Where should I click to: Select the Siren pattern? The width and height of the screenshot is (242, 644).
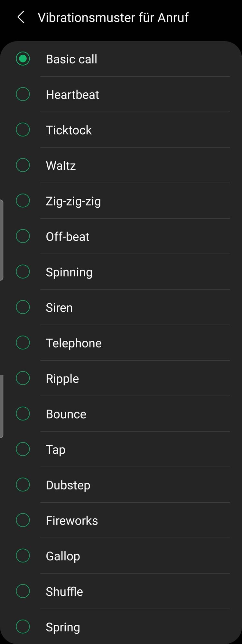click(x=23, y=307)
